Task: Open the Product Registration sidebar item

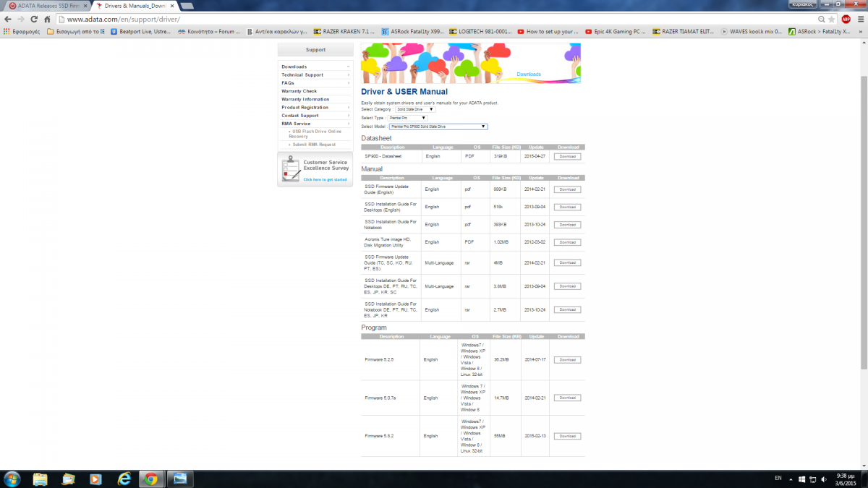Action: (315, 107)
